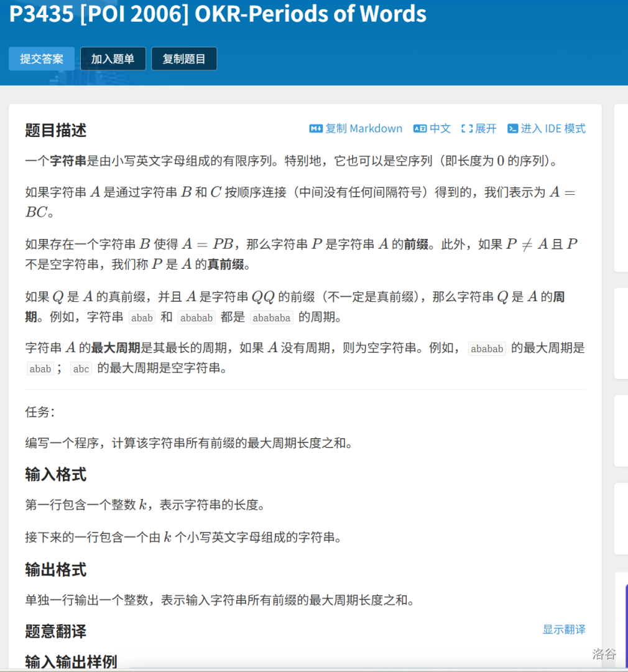Click the fullscreen brackets icon beside 展开

tap(467, 129)
